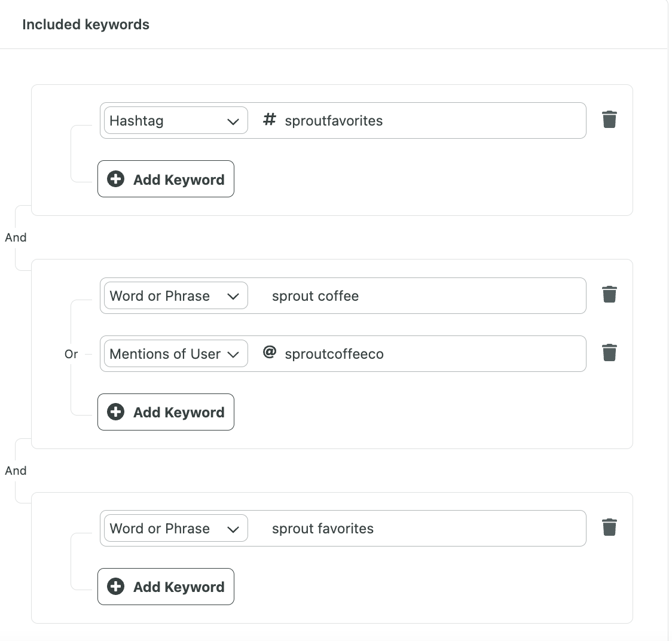Image resolution: width=672 pixels, height=641 pixels.
Task: Click the # symbol before sproutfavorites
Action: tap(269, 119)
